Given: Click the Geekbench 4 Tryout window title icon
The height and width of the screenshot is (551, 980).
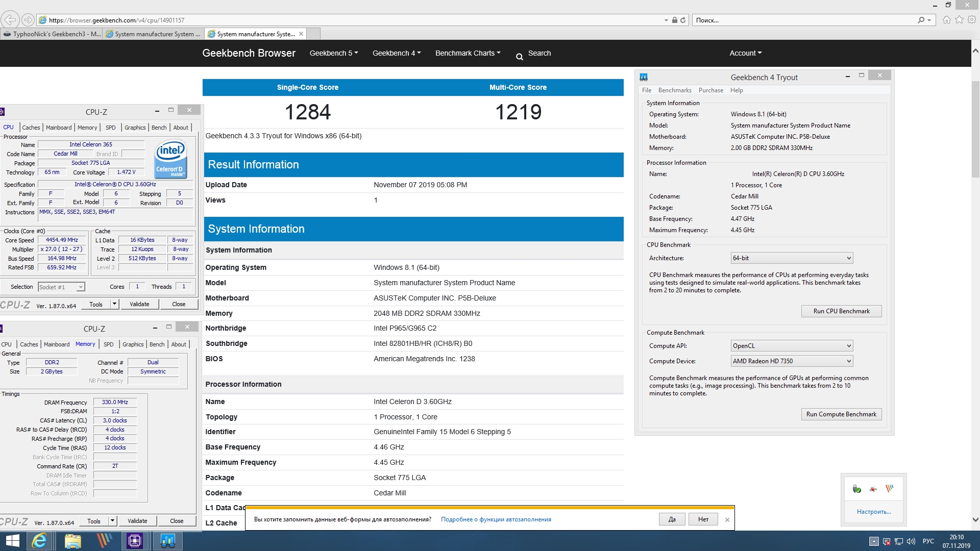Looking at the screenshot, I should tap(644, 77).
